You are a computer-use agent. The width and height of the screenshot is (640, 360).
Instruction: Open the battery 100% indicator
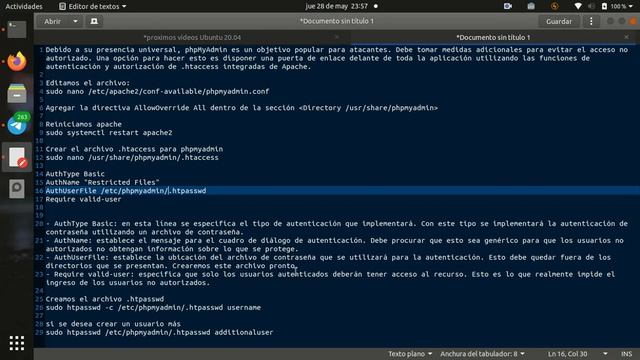click(614, 6)
